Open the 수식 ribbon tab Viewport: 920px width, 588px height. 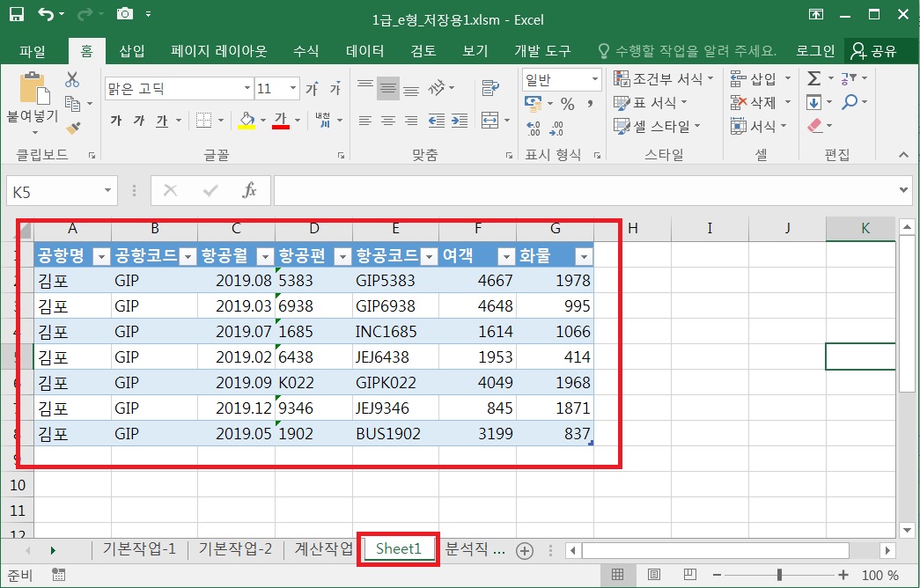tap(305, 51)
